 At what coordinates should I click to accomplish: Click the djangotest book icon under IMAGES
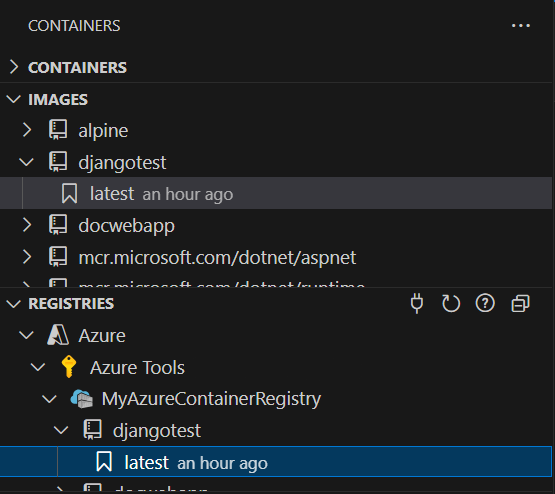tap(58, 162)
